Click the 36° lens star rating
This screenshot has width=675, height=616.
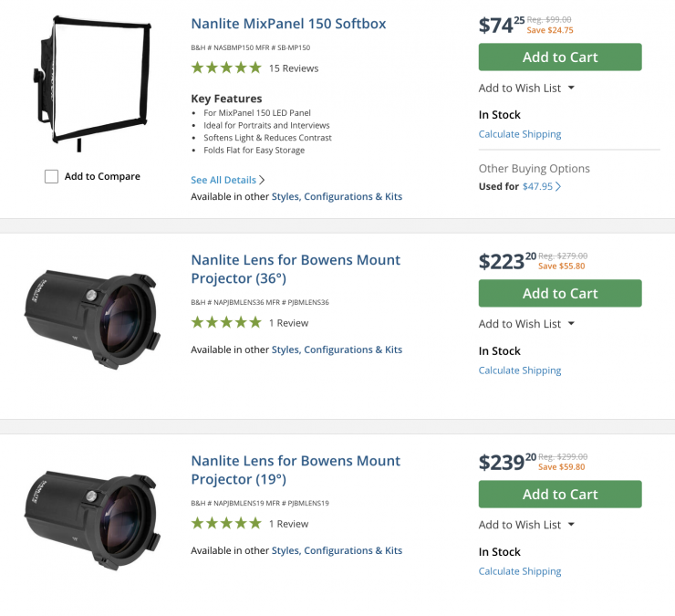225,323
